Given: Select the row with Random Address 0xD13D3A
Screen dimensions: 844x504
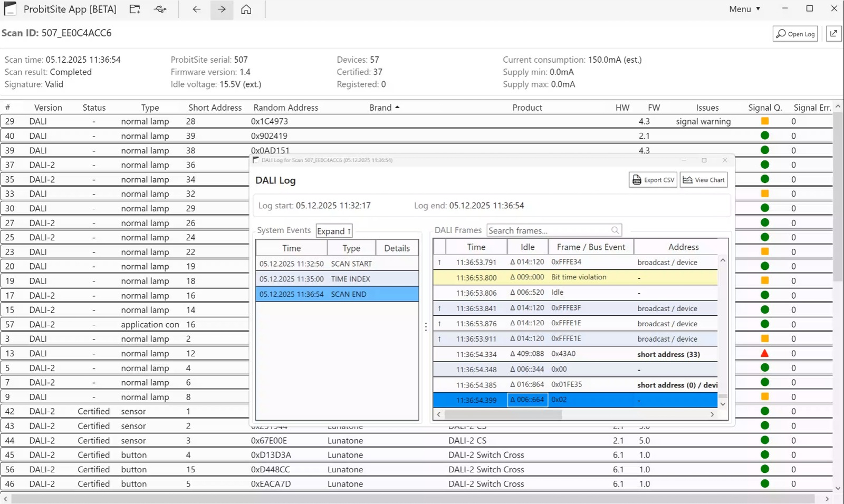Looking at the screenshot, I should (417, 455).
